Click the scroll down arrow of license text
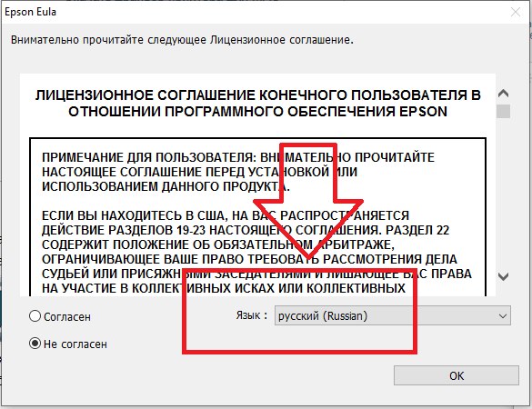The image size is (532, 409). click(x=503, y=276)
